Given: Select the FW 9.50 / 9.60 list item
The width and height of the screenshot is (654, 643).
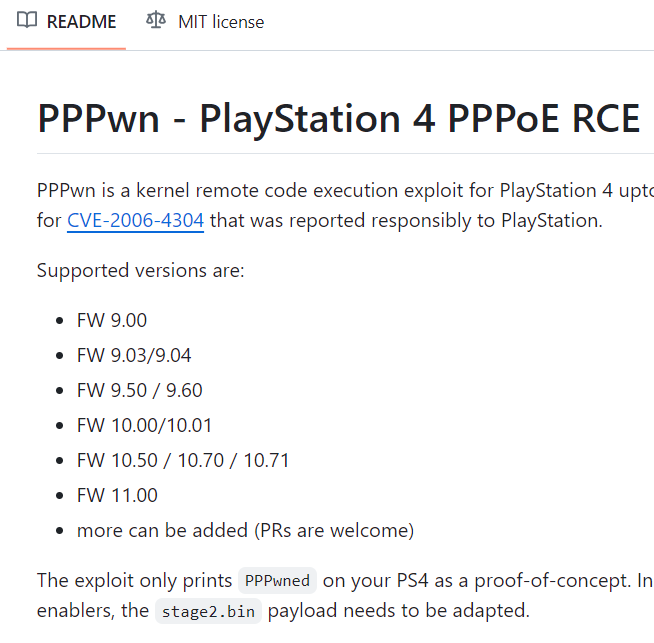Looking at the screenshot, I should (140, 390).
